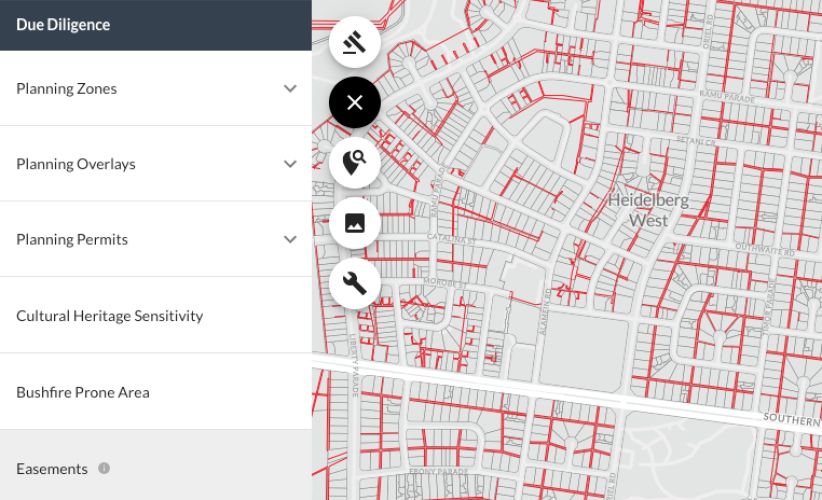Click the Alamein Rd street label
822x500 pixels.
545,311
